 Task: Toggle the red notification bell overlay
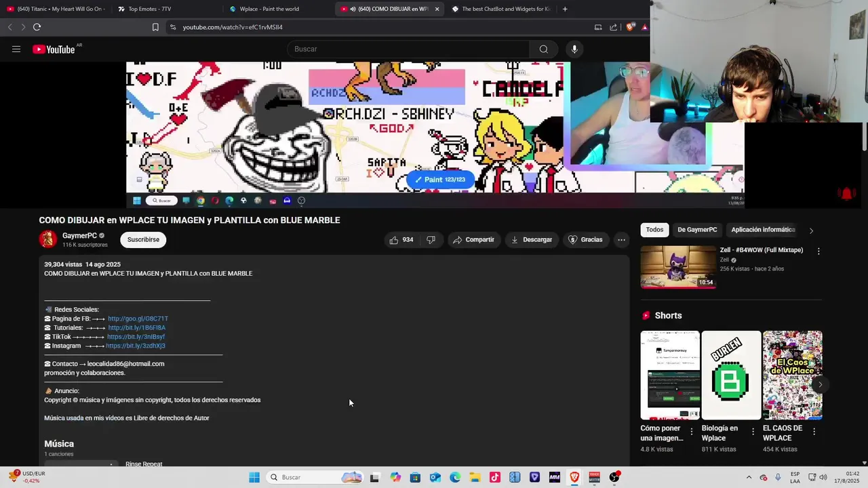pyautogui.click(x=846, y=193)
